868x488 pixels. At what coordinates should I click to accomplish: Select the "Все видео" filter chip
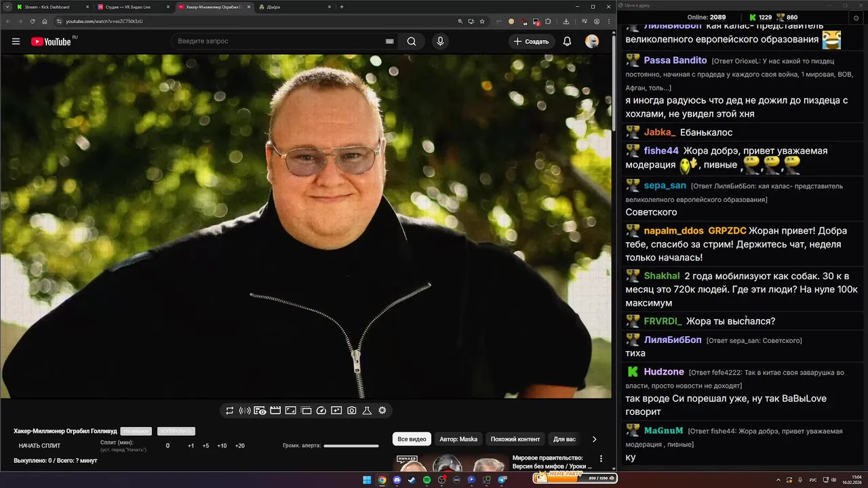click(412, 439)
